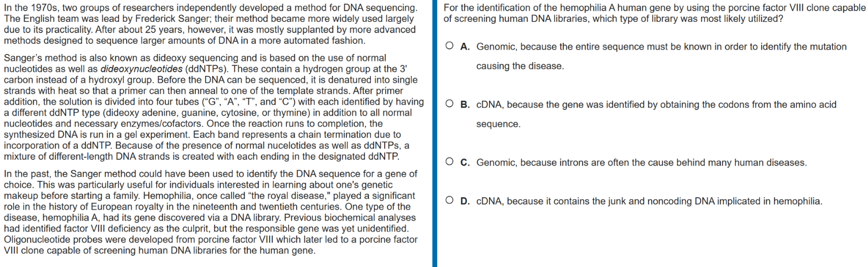Screen dimensions: 868x267
Task: Choose radio button for answer D
Action: pos(449,200)
